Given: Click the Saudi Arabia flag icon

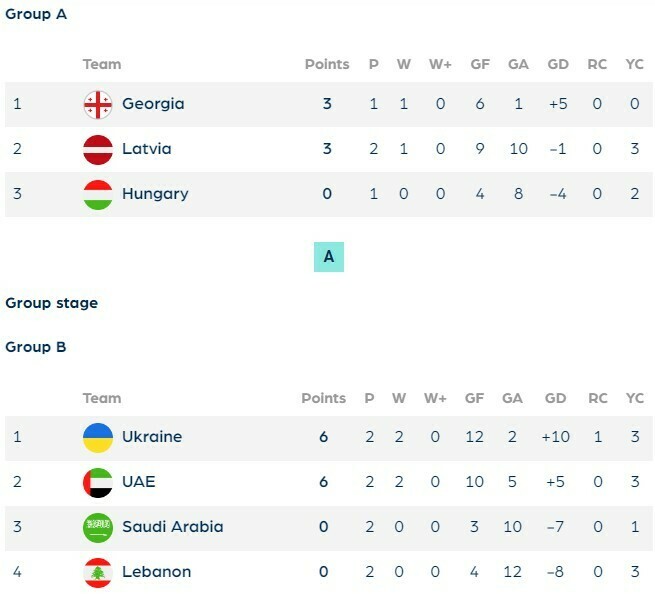Looking at the screenshot, I should coord(98,527).
